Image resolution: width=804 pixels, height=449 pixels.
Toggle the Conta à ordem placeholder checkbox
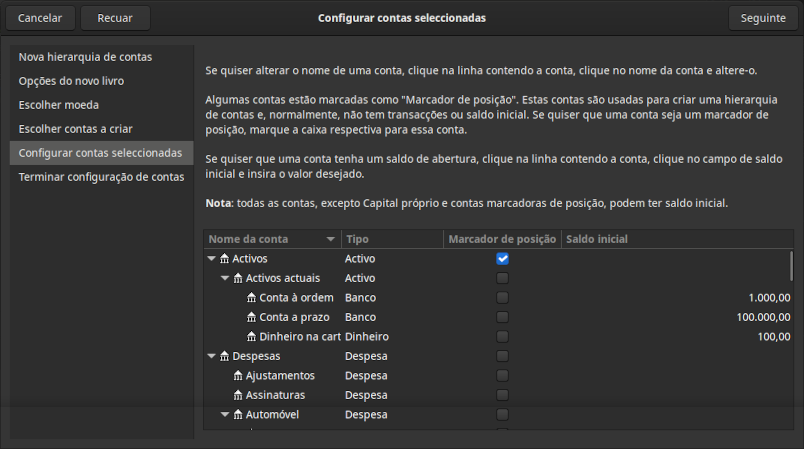pyautogui.click(x=502, y=298)
